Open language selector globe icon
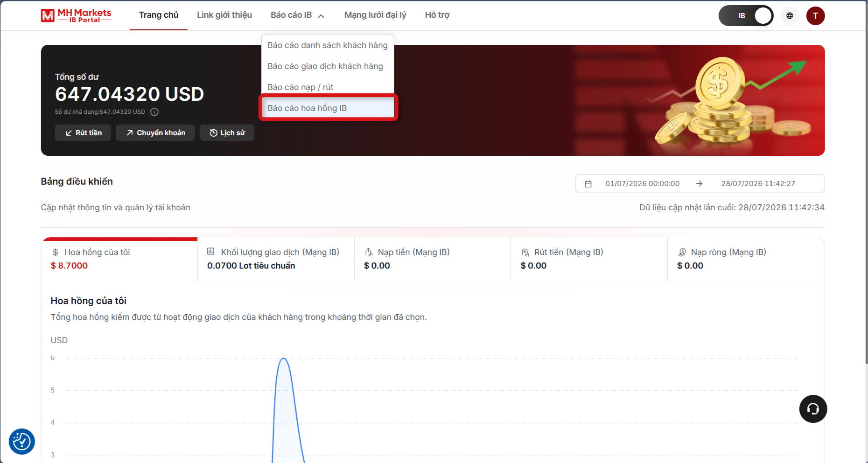This screenshot has height=463, width=868. pos(790,16)
